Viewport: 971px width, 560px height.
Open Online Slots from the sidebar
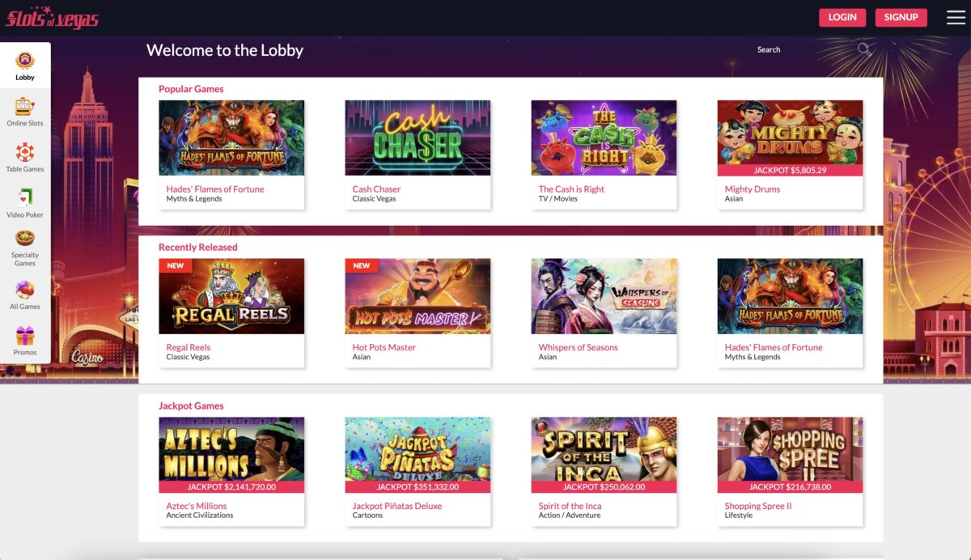click(25, 107)
